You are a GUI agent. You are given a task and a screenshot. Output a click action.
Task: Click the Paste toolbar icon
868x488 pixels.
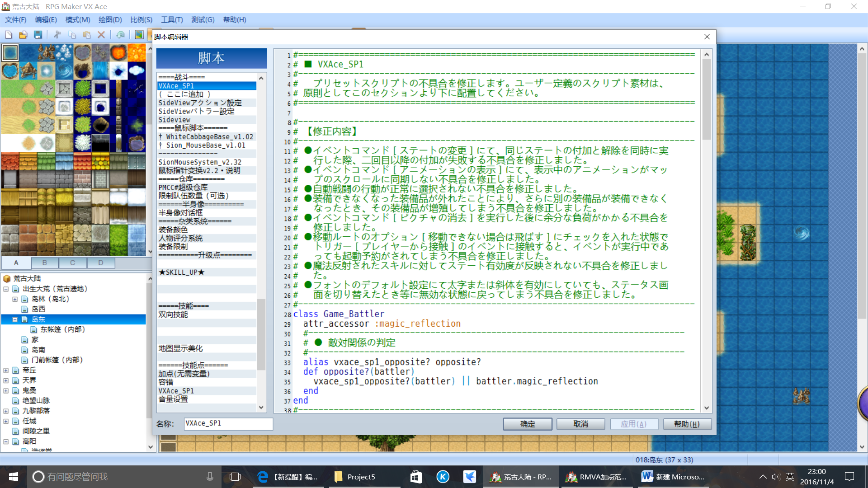pos(87,35)
